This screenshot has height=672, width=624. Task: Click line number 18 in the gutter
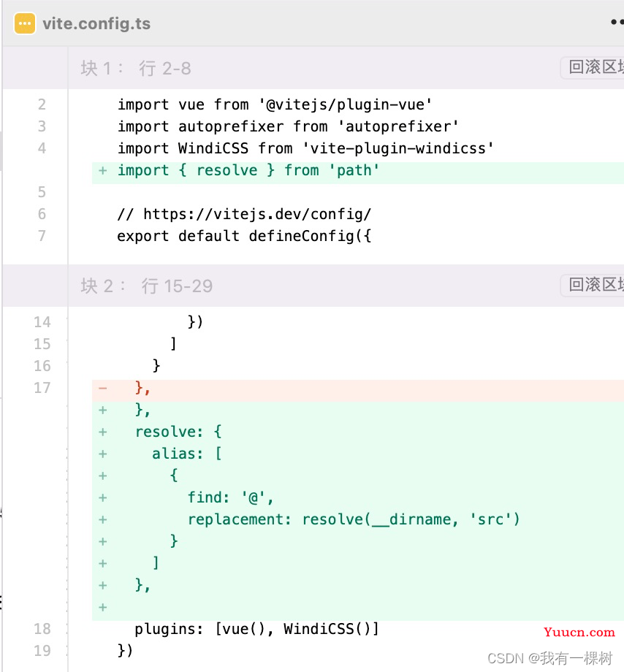pyautogui.click(x=42, y=629)
